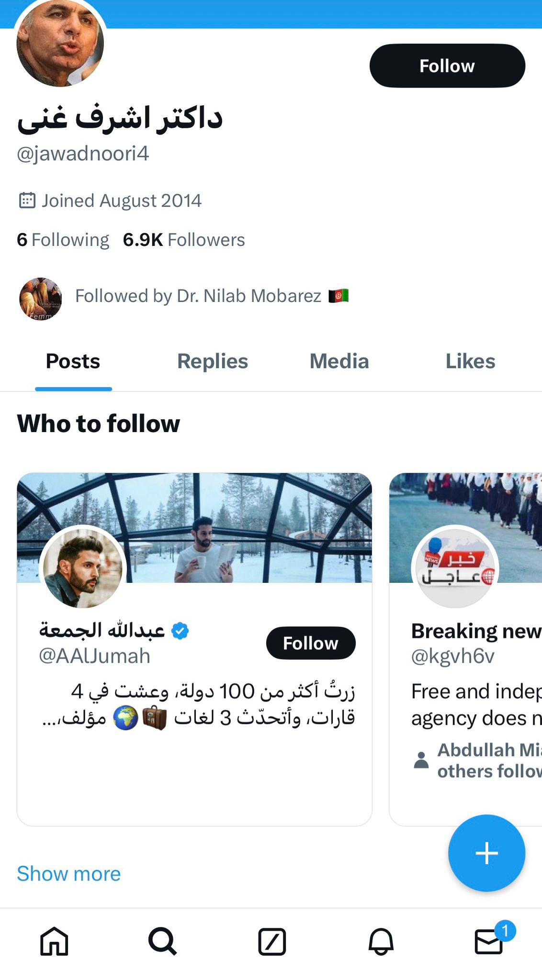542x980 pixels.
Task: Follow the suggested account @AAlJumah
Action: tap(310, 643)
